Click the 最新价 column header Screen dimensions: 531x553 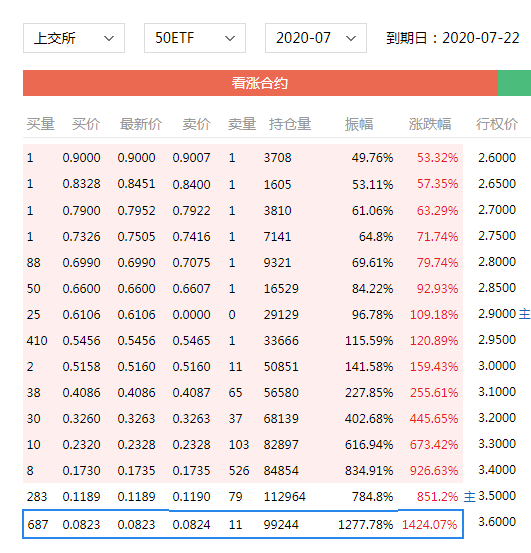click(x=141, y=124)
